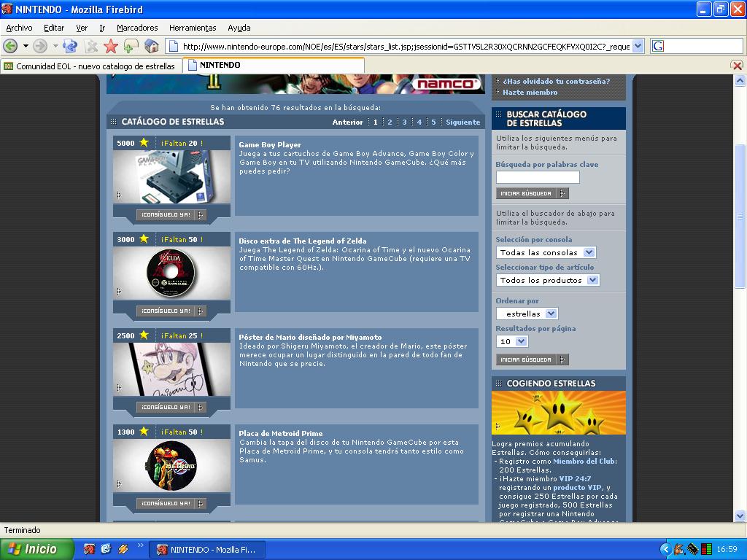Click the Metroid Prime plate image
This screenshot has height=560, width=747.
click(172, 466)
